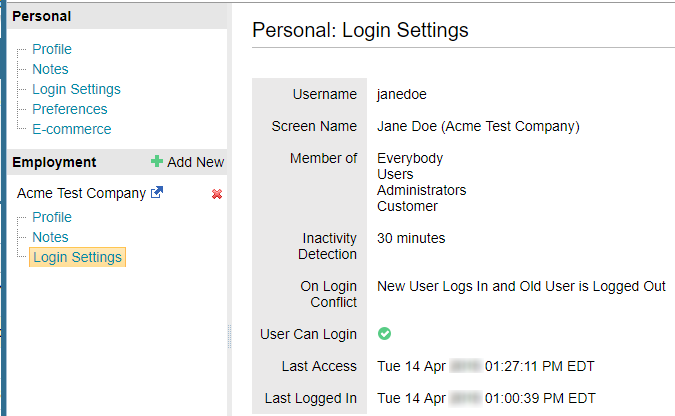Viewport: 675px width, 416px height.
Task: Click the Administrators group in Member of
Action: (421, 190)
